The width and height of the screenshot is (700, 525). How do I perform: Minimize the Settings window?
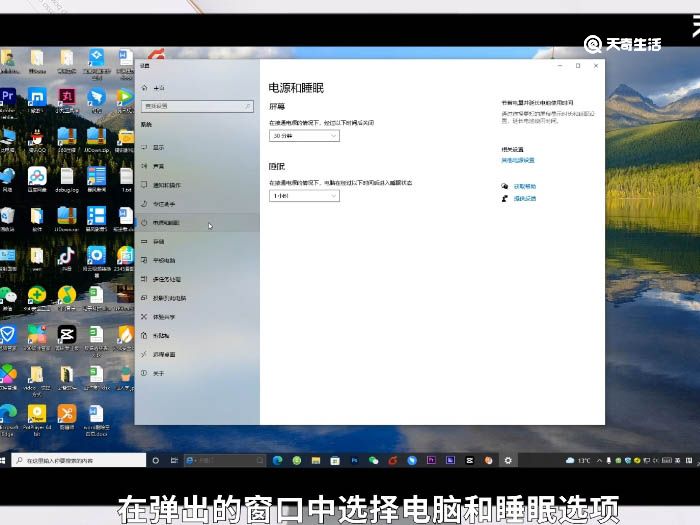click(560, 66)
